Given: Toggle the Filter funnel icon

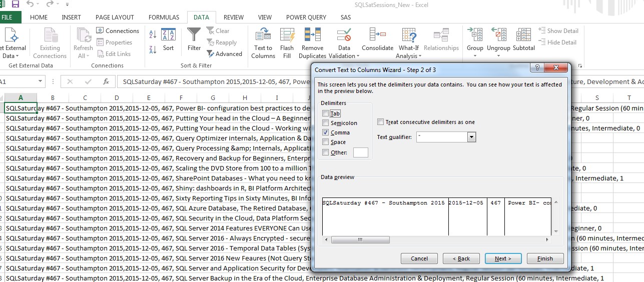Looking at the screenshot, I should (x=194, y=40).
